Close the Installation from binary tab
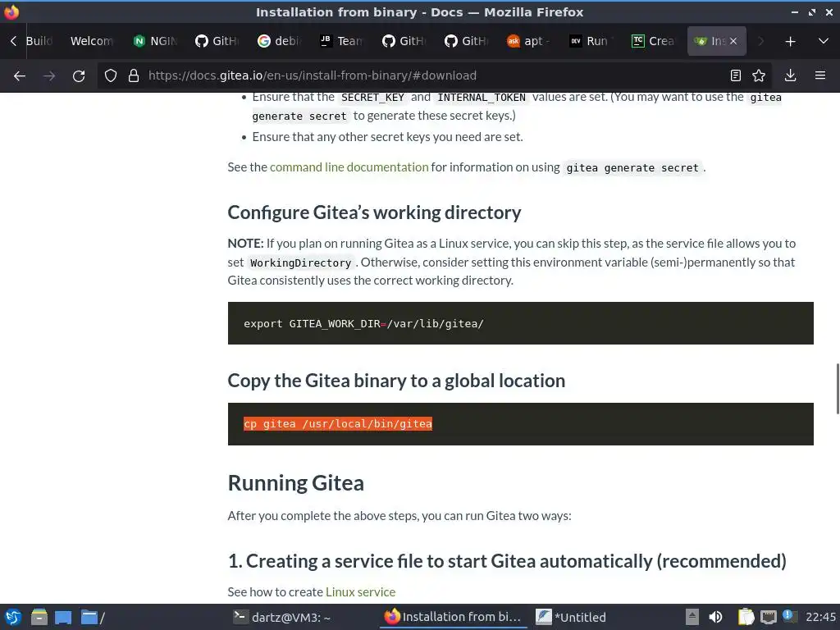 (733, 41)
